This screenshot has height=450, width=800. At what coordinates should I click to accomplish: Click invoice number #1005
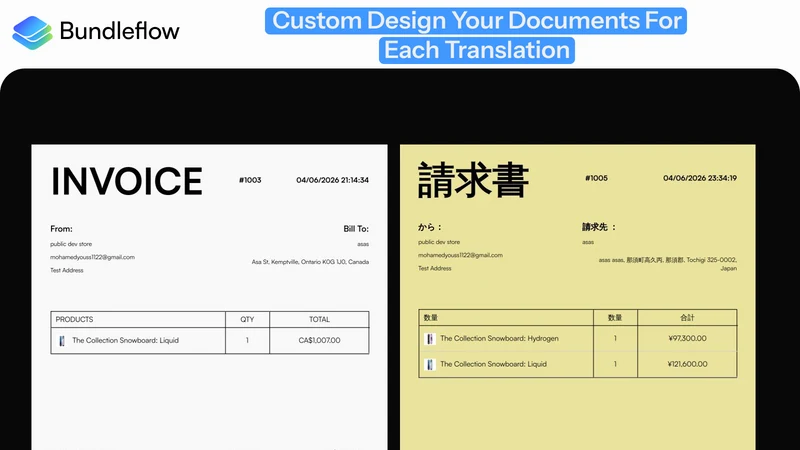tap(596, 178)
